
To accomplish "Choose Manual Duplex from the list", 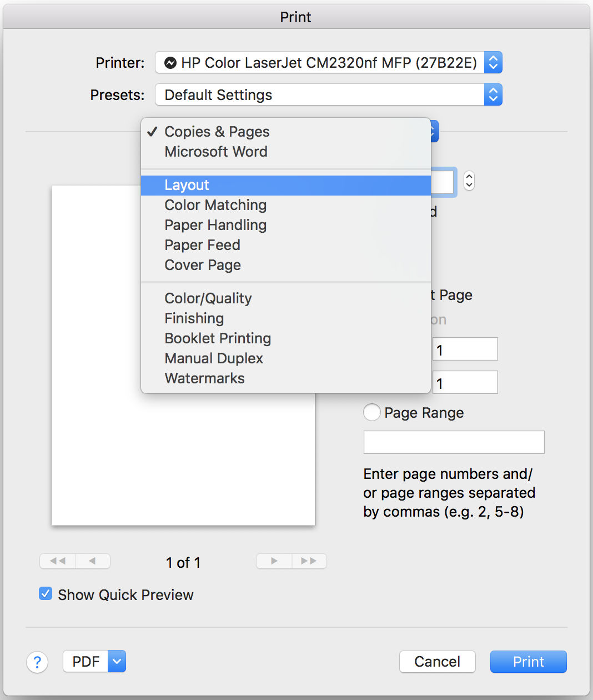I will pos(214,358).
